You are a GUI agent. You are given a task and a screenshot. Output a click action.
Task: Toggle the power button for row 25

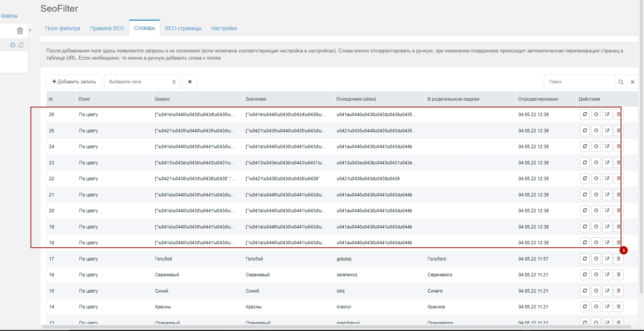coord(596,130)
